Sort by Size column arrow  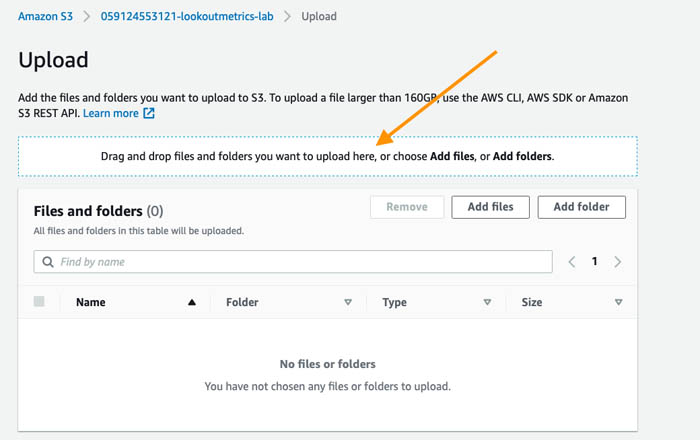618,302
